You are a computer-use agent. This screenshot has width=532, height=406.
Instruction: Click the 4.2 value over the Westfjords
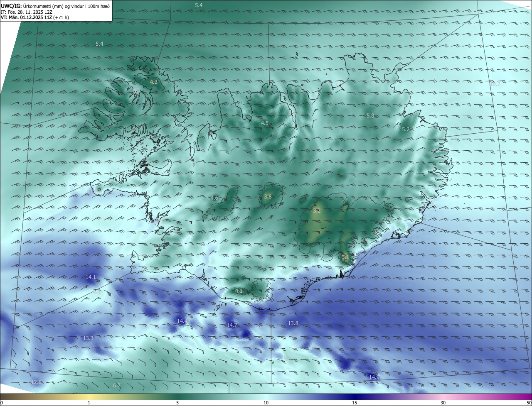154,82
